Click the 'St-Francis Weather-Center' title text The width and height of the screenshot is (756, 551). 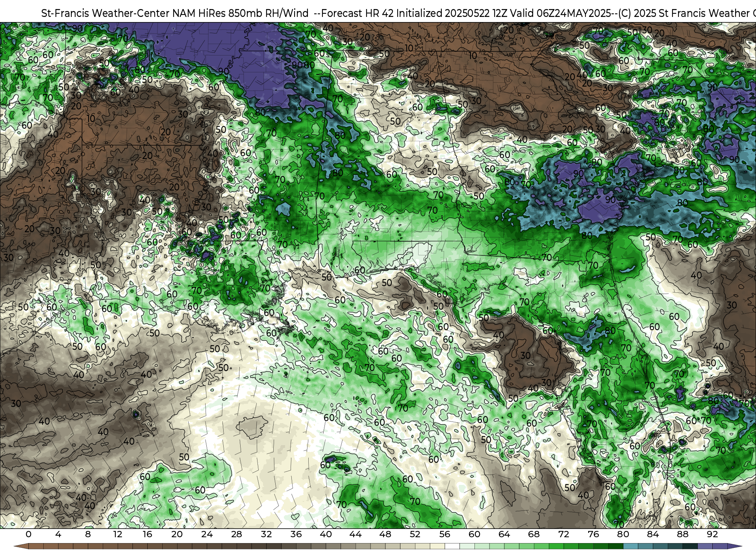pyautogui.click(x=105, y=13)
